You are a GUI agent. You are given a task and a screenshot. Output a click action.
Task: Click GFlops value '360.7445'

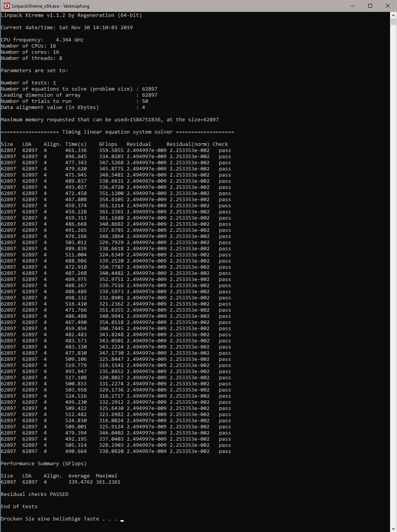111,329
